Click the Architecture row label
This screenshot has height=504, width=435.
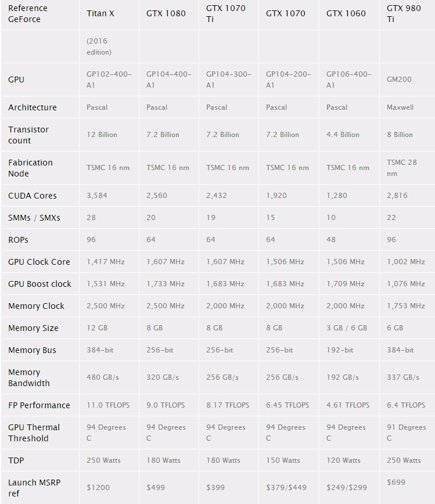(33, 107)
